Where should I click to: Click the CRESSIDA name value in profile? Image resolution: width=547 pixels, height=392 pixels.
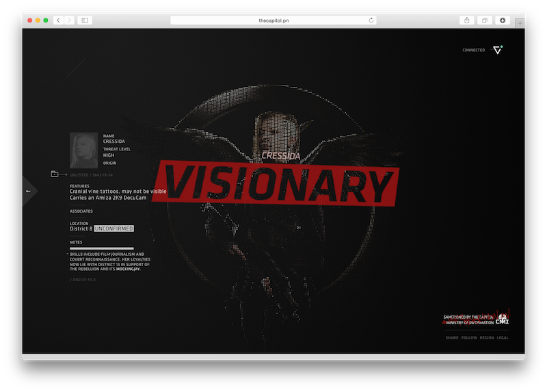(x=114, y=142)
